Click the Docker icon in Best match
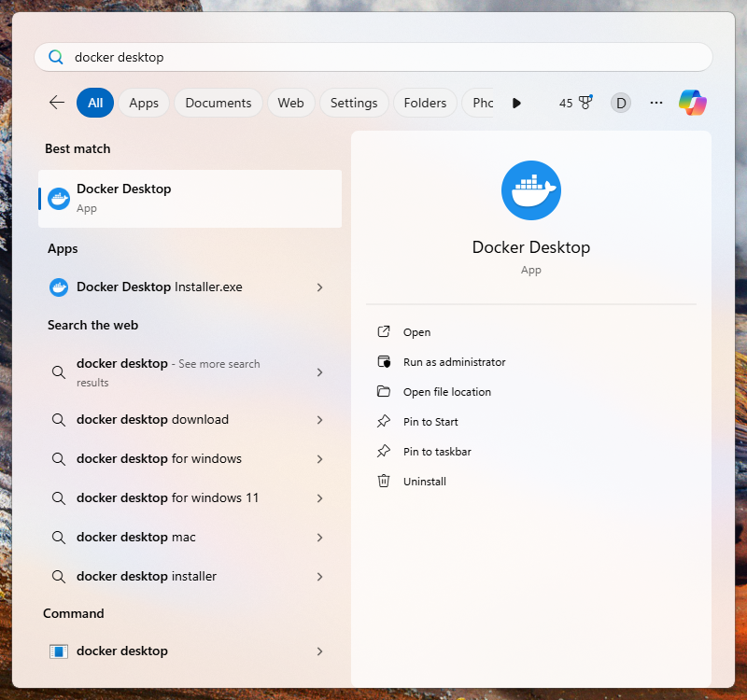Screen dimensions: 747x700 [x=59, y=199]
